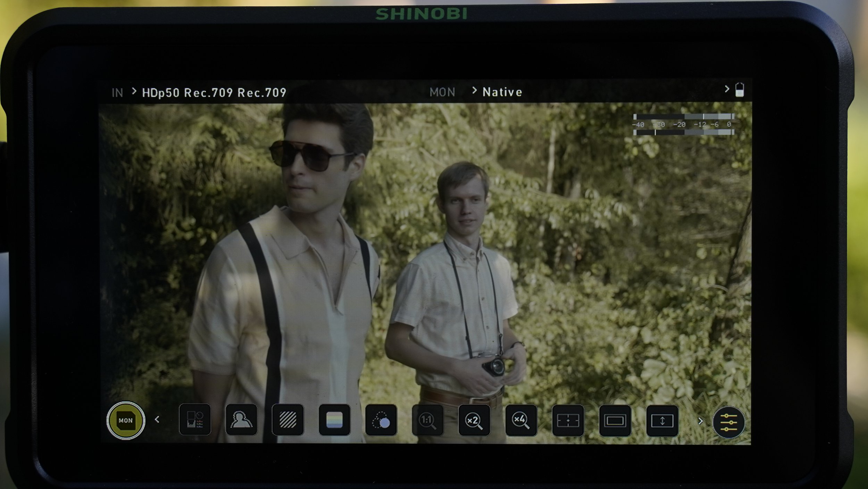The height and width of the screenshot is (489, 868).
Task: Zoom image to x2 magnification
Action: pyautogui.click(x=474, y=420)
